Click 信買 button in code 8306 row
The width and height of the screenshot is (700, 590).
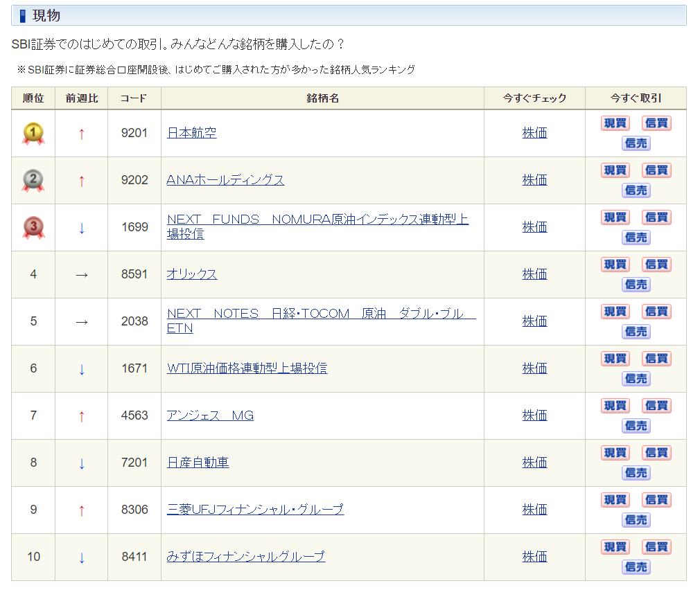point(656,500)
